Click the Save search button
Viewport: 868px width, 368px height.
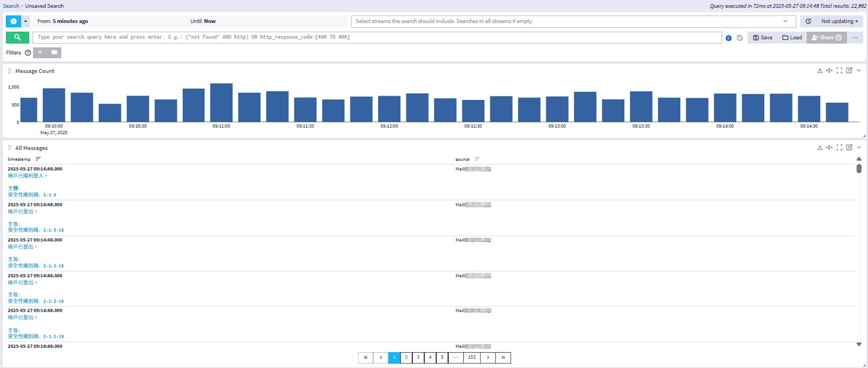763,37
